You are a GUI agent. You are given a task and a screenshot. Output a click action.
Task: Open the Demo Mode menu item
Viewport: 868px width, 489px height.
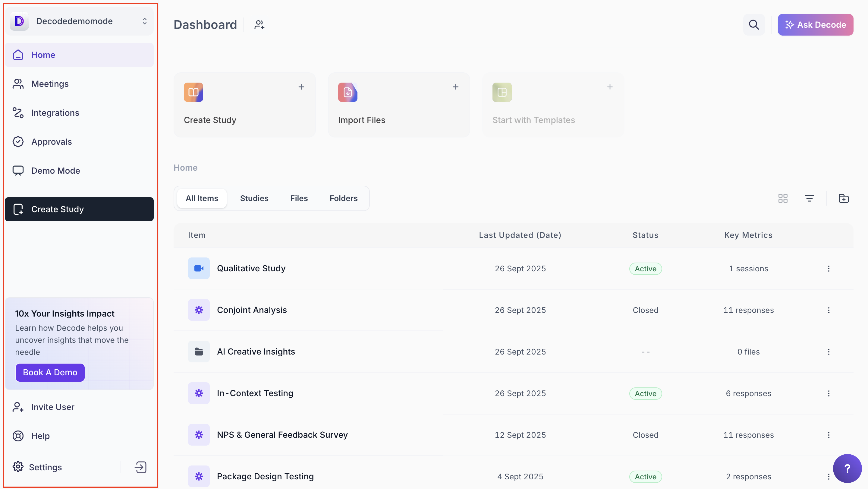click(x=55, y=171)
